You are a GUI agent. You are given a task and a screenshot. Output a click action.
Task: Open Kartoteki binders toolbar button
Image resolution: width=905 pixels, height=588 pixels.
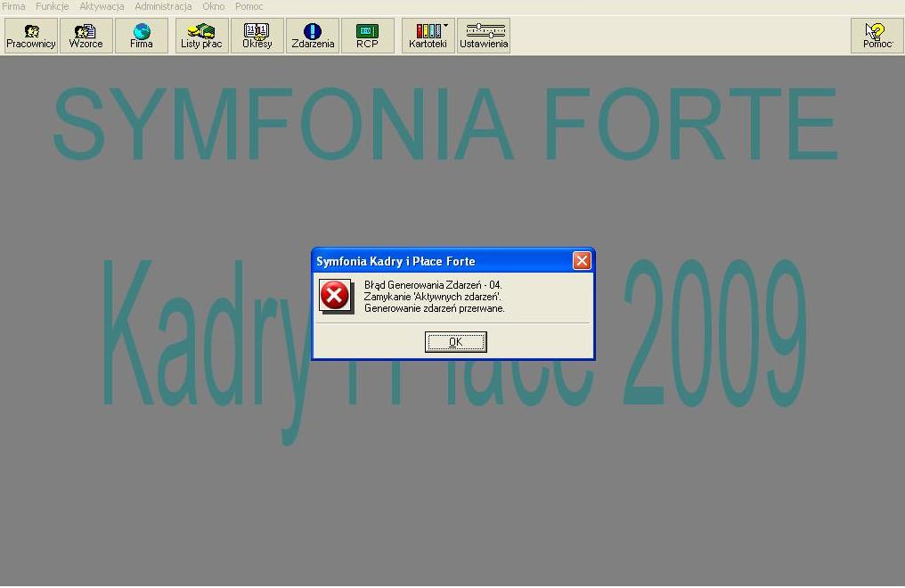[428, 36]
